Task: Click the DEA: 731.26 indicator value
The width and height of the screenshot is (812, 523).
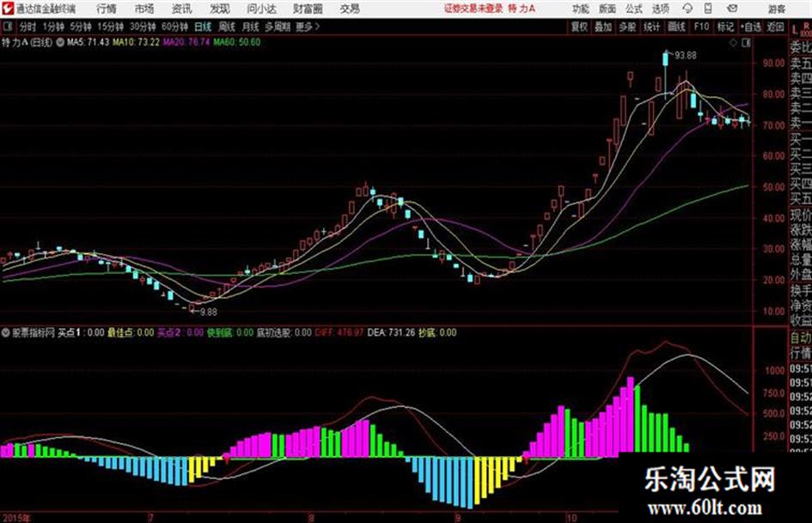Action: (x=391, y=332)
